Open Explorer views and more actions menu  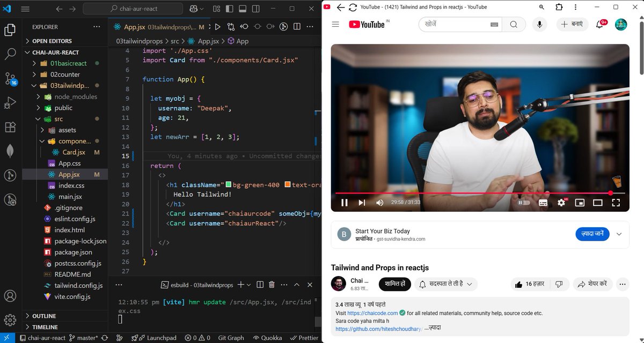[x=97, y=27]
